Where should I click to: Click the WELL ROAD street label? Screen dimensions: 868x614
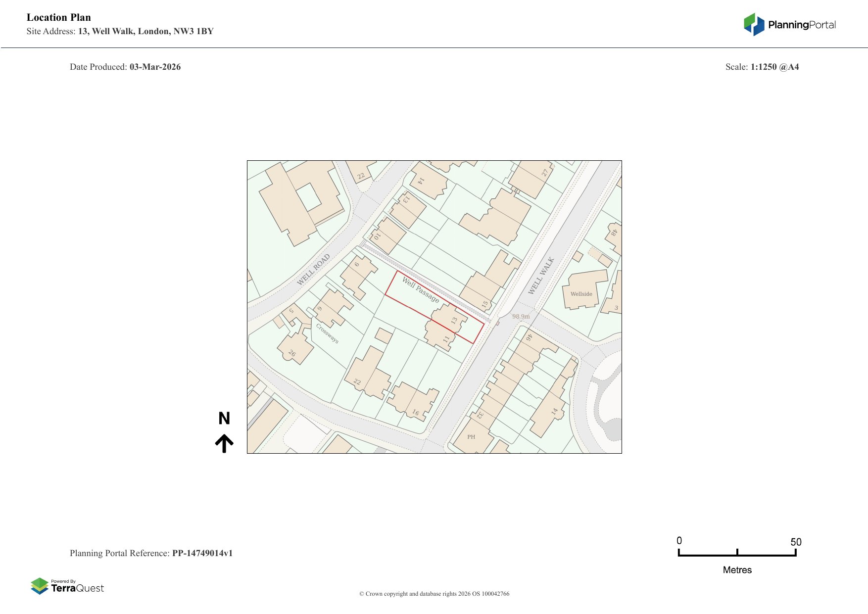click(x=313, y=270)
